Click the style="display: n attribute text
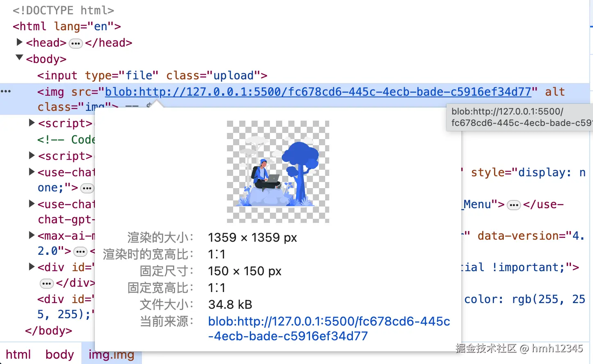This screenshot has width=593, height=364. (x=528, y=172)
